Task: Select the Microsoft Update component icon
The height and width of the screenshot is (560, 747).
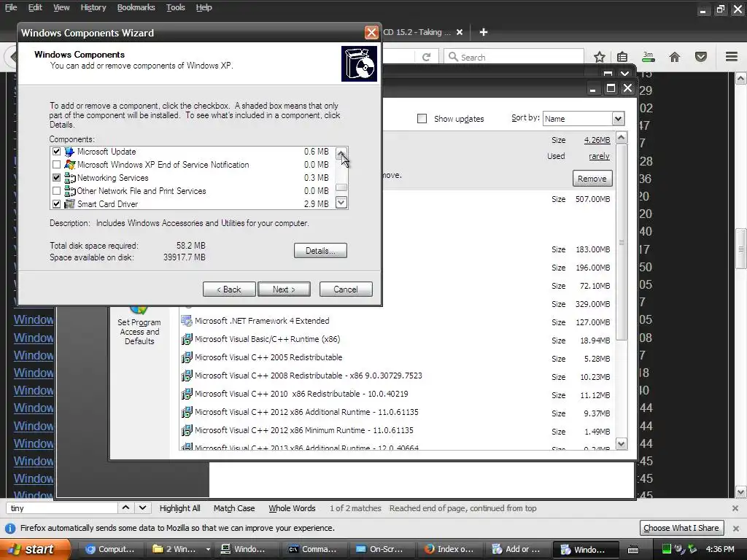Action: (69, 152)
